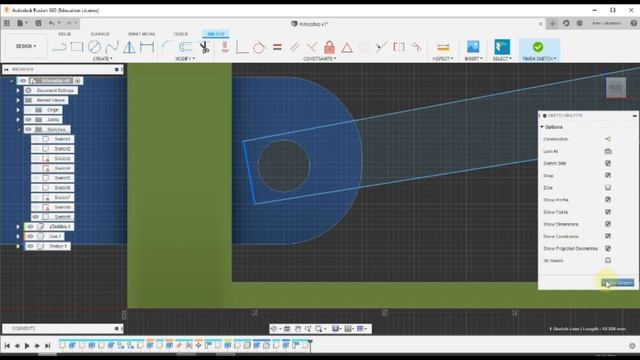Image resolution: width=640 pixels, height=360 pixels.
Task: Collapse the Sketches folder
Action: (x=18, y=129)
